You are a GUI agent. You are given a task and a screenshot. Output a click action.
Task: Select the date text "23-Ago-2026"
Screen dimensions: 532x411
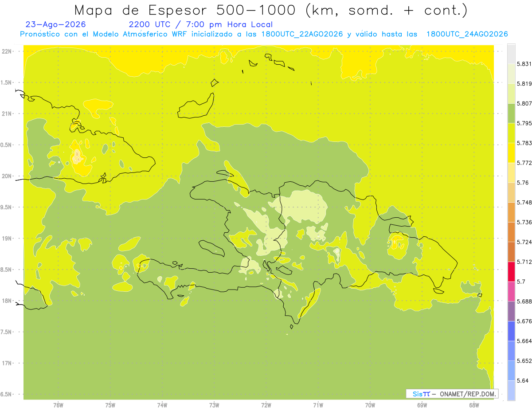[x=56, y=24]
